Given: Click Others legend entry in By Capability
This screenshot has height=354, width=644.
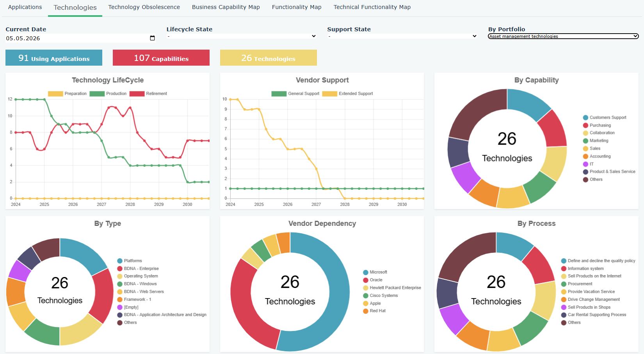Looking at the screenshot, I should click(x=593, y=179).
